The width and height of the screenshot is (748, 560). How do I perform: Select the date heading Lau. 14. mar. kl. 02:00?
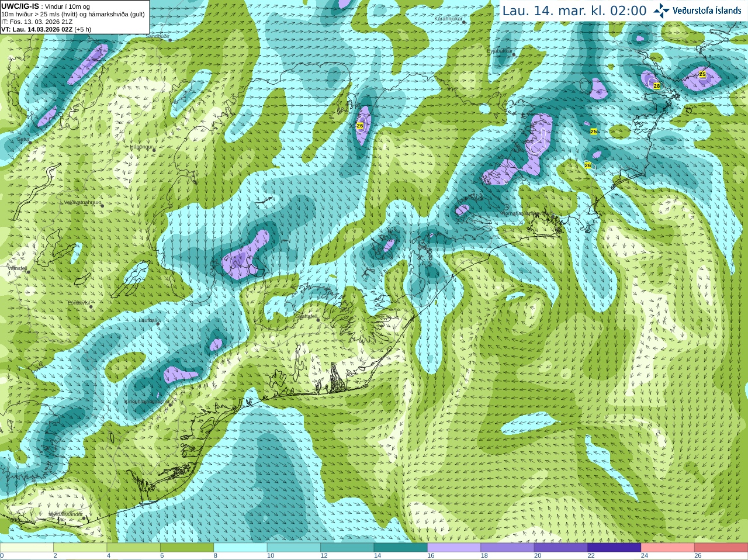pyautogui.click(x=574, y=11)
